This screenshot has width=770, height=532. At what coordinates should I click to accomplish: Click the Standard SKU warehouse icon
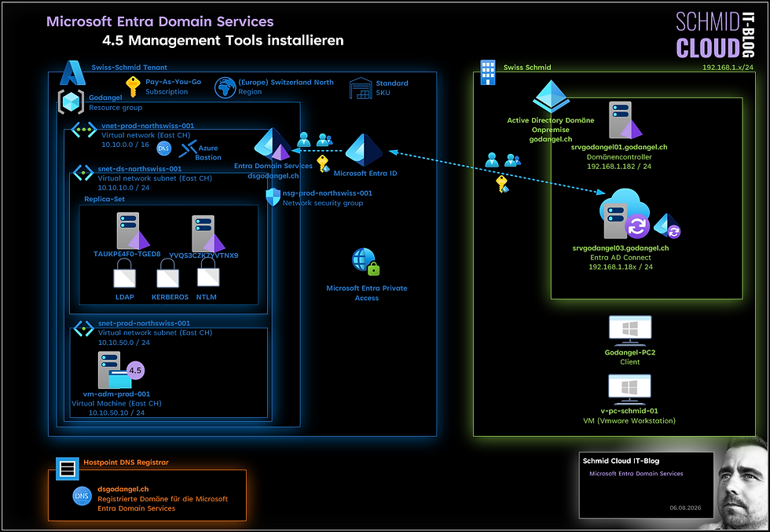[361, 89]
